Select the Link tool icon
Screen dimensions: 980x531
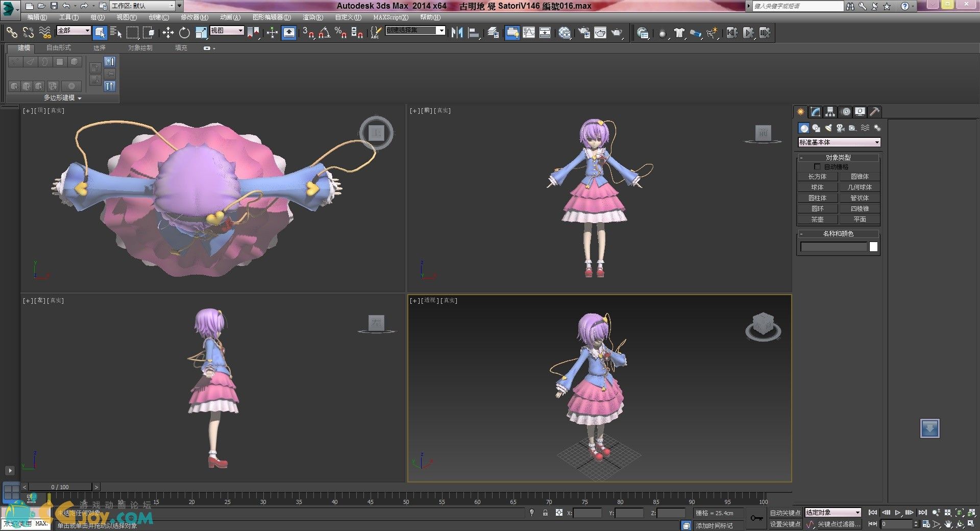click(x=12, y=33)
